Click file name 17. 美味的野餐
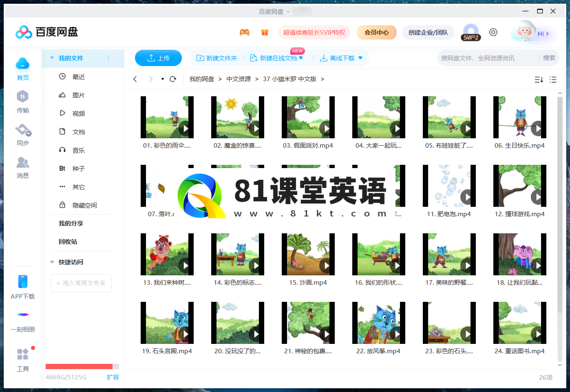Screen dimensions: 570x392 (449, 282)
